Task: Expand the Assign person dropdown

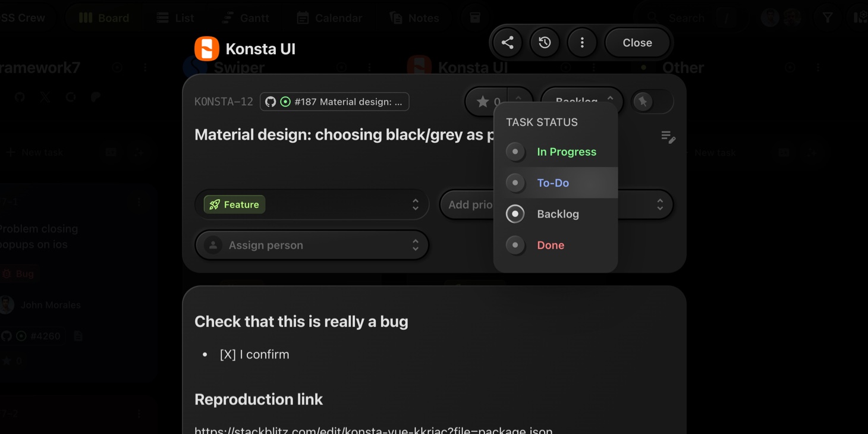Action: click(x=312, y=245)
